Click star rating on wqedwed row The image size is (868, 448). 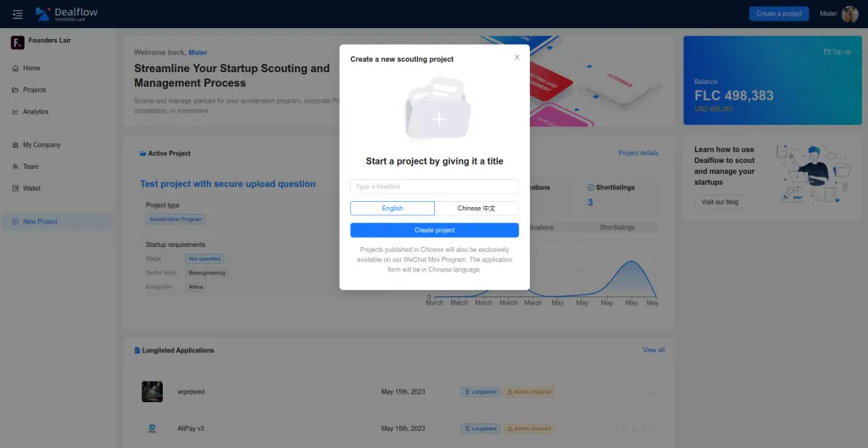(x=634, y=392)
